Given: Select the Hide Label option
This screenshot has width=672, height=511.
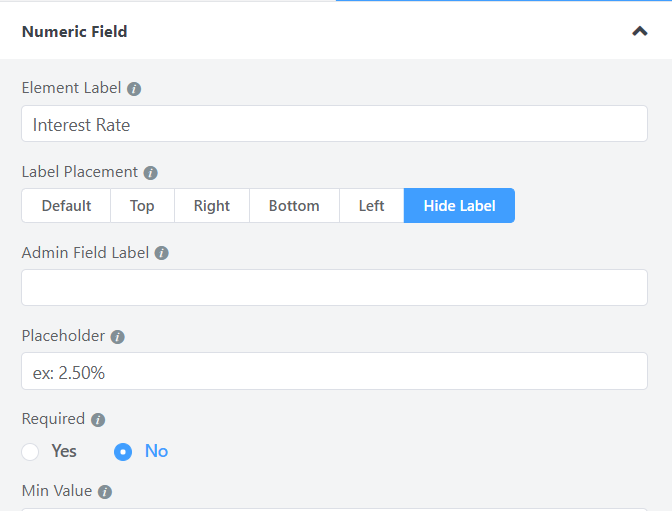Looking at the screenshot, I should pos(459,206).
